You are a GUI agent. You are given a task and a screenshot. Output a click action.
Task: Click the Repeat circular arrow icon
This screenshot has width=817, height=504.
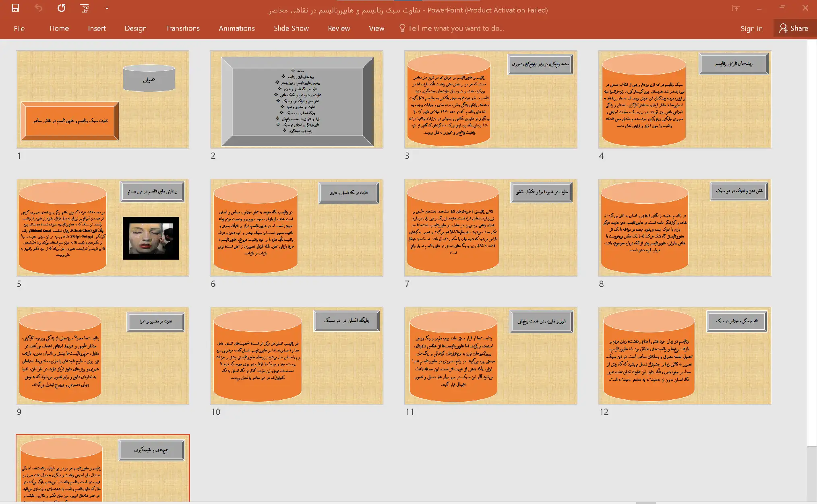pyautogui.click(x=61, y=8)
